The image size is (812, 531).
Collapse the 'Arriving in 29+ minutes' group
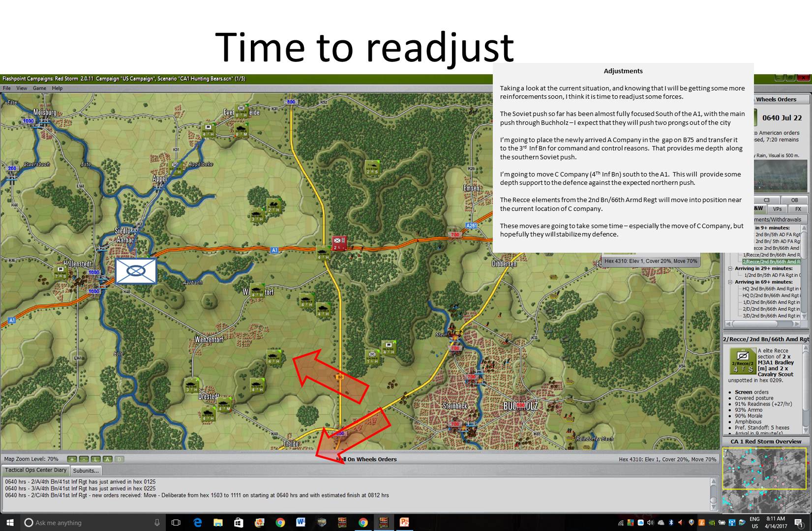(730, 269)
